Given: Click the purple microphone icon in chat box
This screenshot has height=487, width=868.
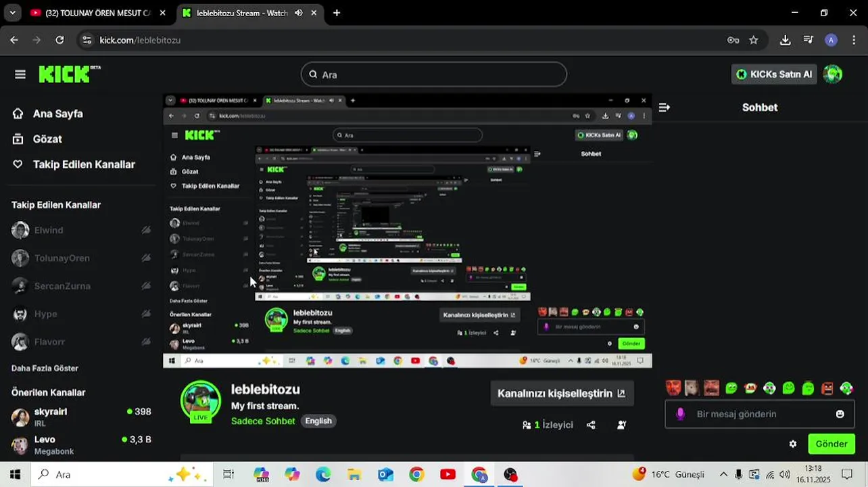Looking at the screenshot, I should [681, 414].
